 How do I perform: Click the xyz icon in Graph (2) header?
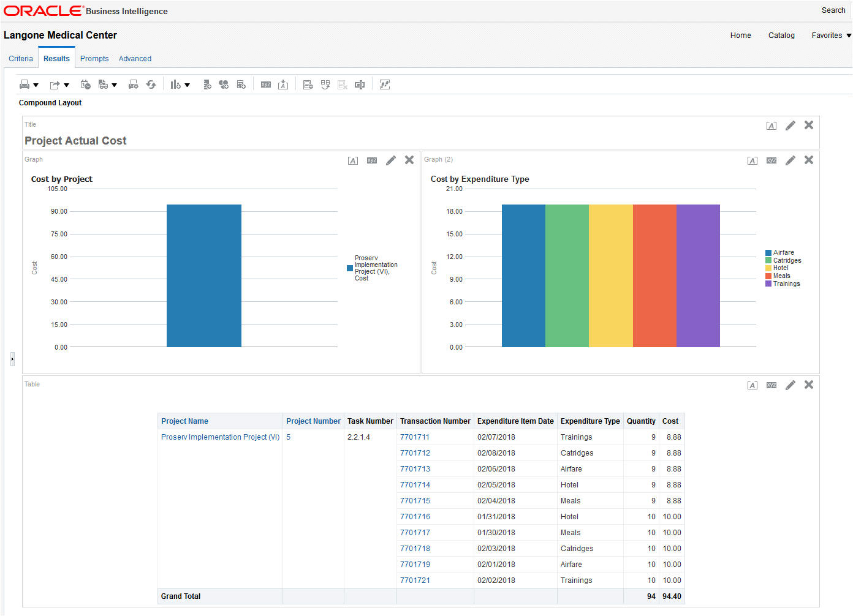[x=771, y=160]
